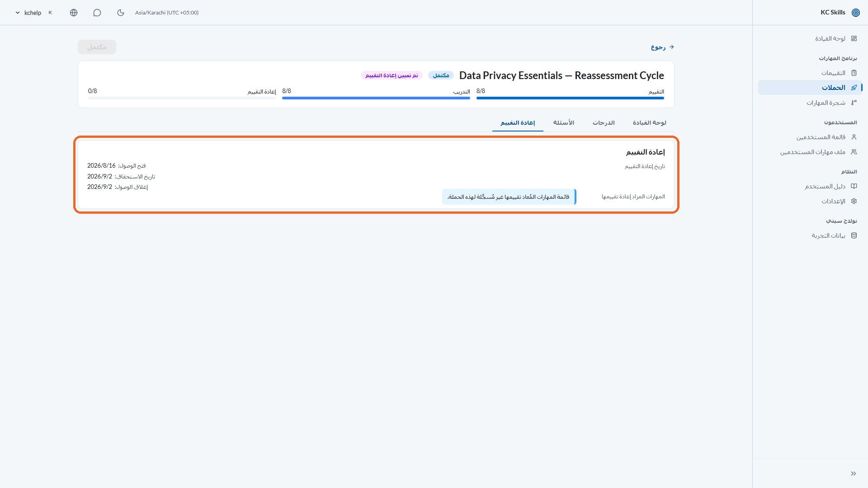This screenshot has height=488, width=868.
Task: Open شجرة المهارات sidebar item
Action: [810, 103]
